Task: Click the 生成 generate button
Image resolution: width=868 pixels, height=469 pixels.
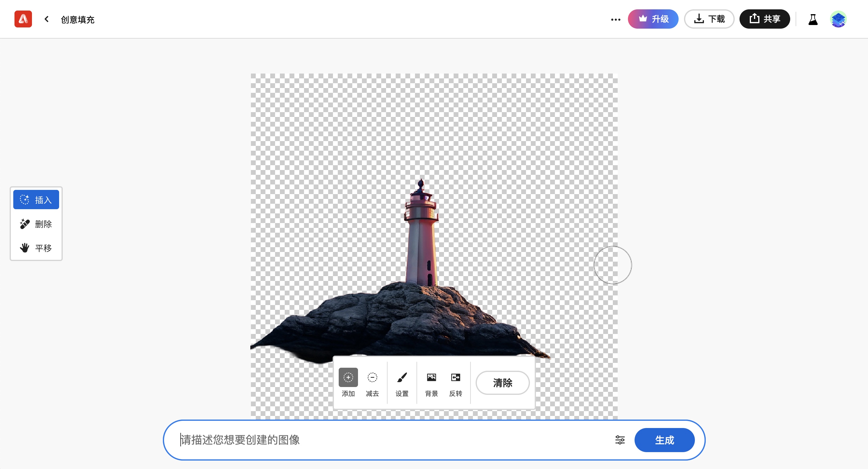Action: 664,440
